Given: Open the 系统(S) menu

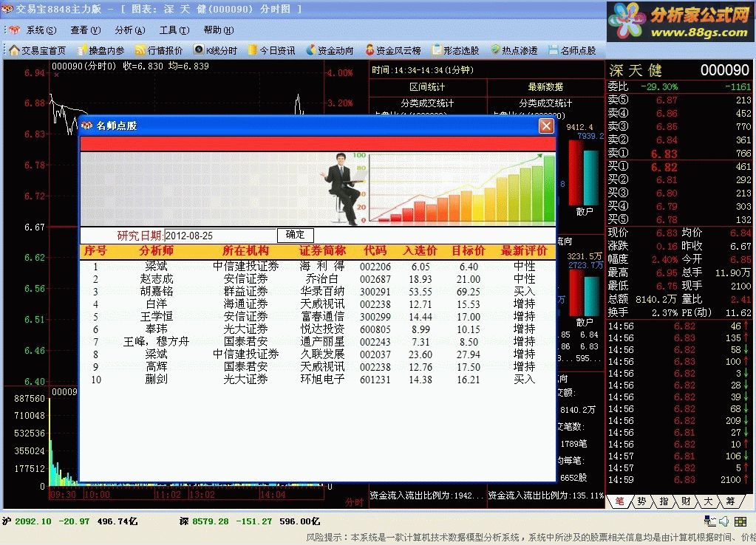Looking at the screenshot, I should [x=41, y=30].
